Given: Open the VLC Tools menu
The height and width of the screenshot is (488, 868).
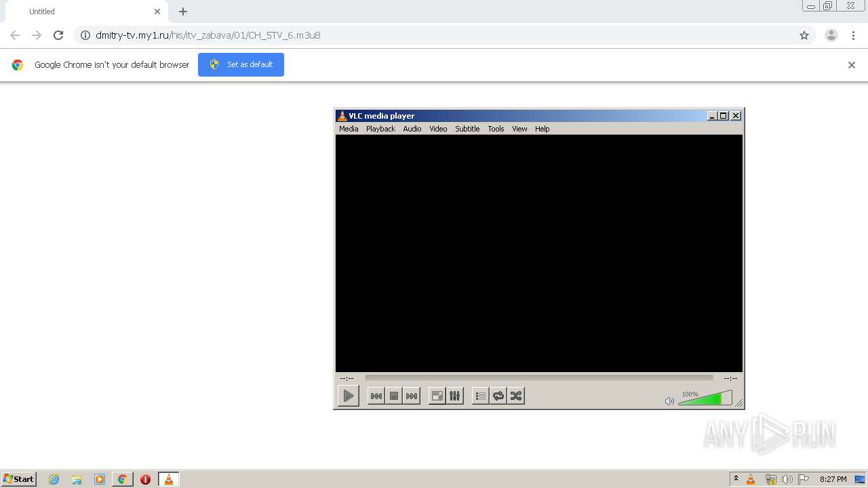Looking at the screenshot, I should tap(496, 129).
